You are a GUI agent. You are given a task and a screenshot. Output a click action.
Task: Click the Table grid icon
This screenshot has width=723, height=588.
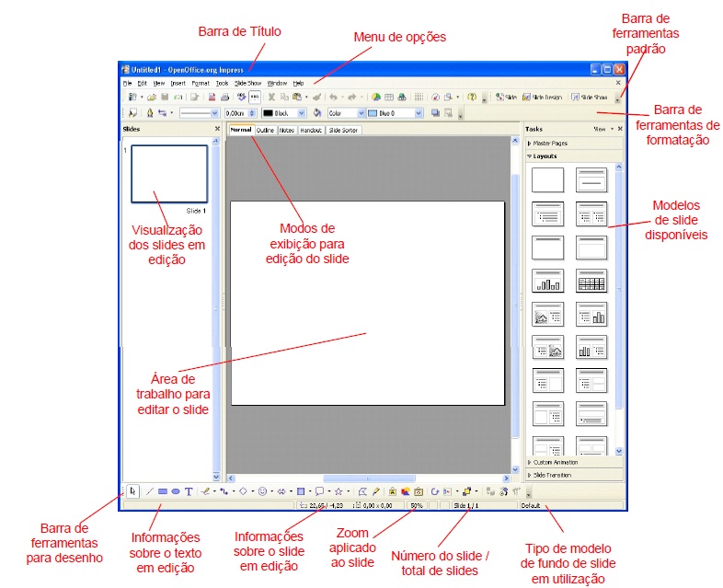[x=389, y=97]
